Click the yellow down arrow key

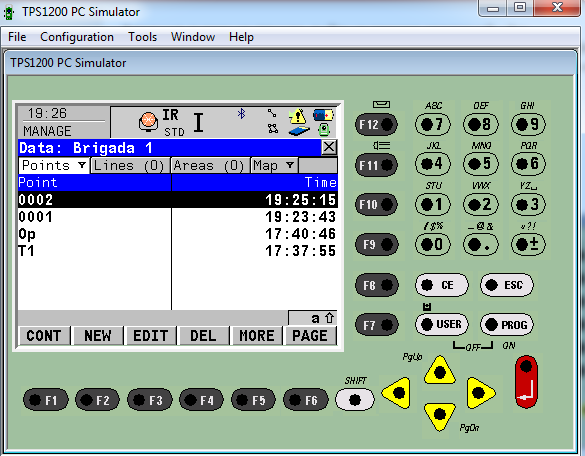pos(440,415)
